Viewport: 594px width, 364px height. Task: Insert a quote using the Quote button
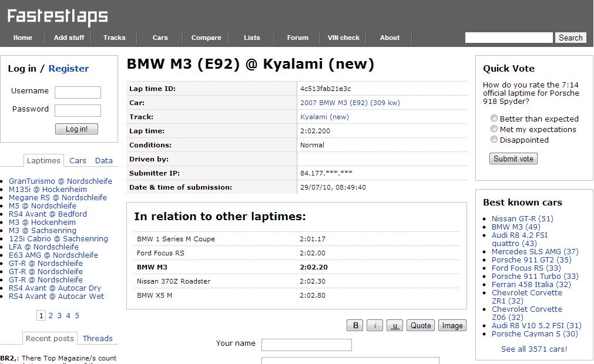[420, 325]
